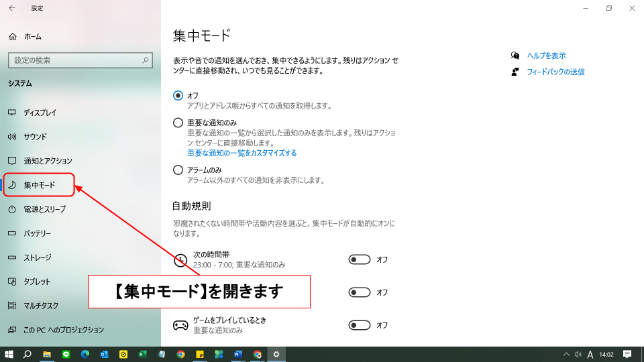Click the Power & sleep icon
644x362 pixels.
click(12, 209)
